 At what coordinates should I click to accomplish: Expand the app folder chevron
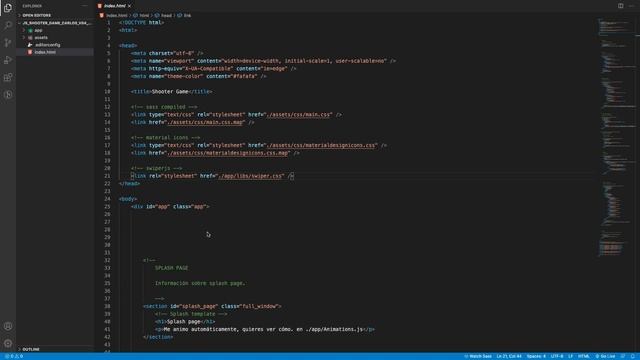pyautogui.click(x=24, y=30)
